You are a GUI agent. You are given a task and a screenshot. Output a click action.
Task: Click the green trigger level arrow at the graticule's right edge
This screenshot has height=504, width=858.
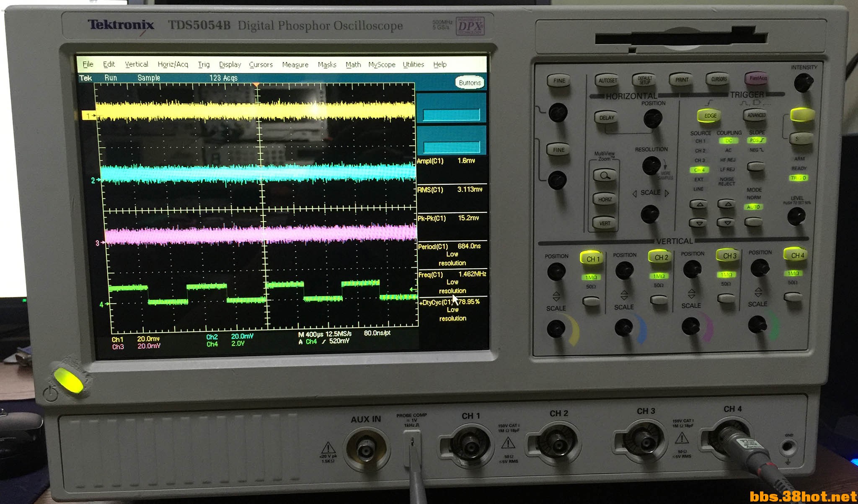413,290
